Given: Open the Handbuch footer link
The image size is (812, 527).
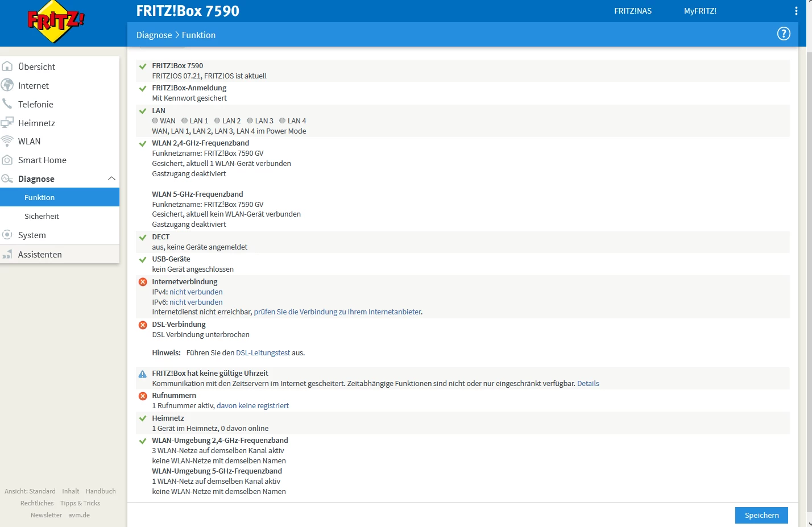Looking at the screenshot, I should coord(101,491).
